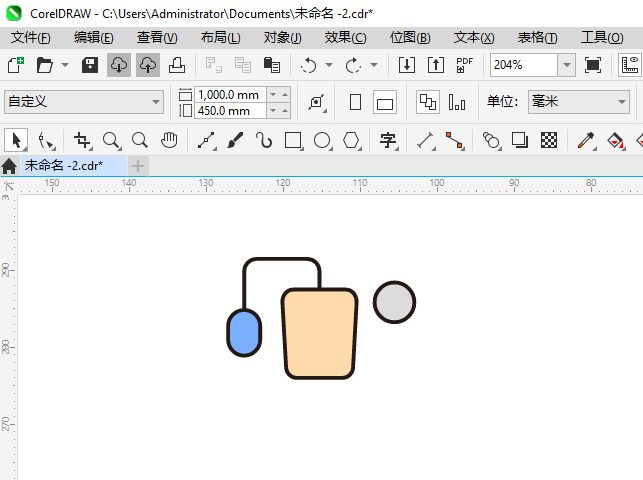Switch page to portrait orientation

[355, 102]
